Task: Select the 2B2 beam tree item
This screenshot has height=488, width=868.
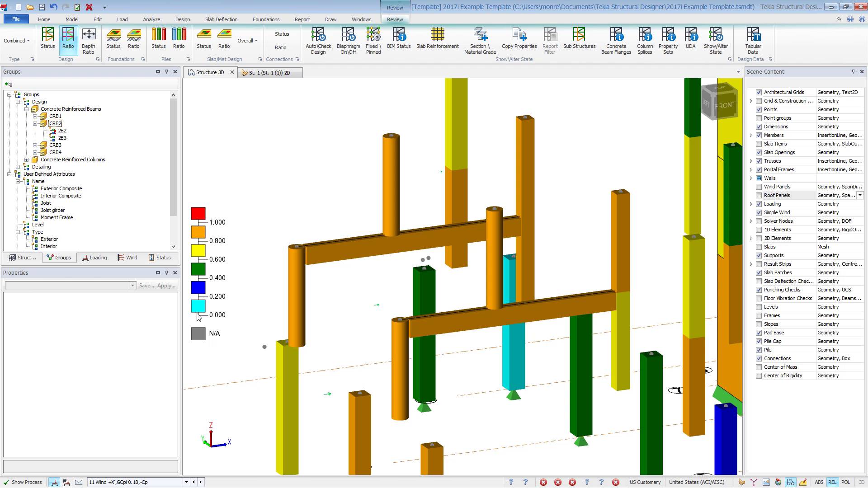Action: tap(62, 131)
